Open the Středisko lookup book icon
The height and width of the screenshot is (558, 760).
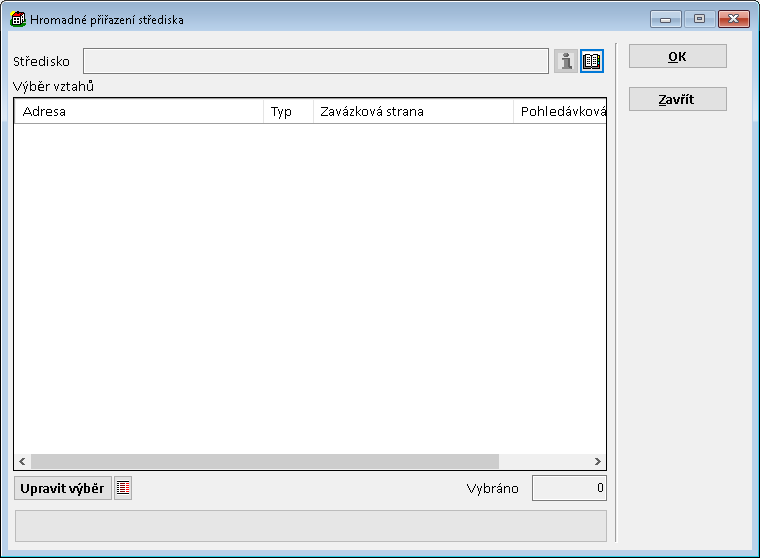coord(592,61)
